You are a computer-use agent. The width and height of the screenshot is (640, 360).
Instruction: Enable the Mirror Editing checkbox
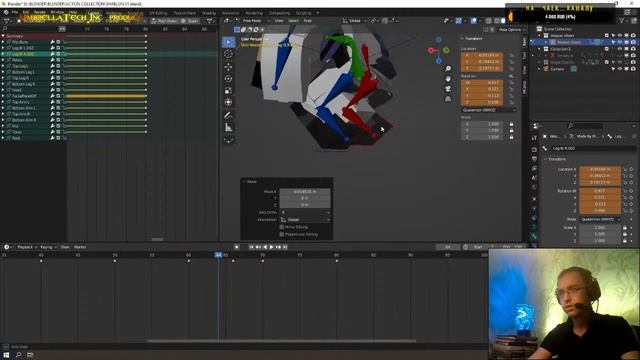[x=282, y=227]
